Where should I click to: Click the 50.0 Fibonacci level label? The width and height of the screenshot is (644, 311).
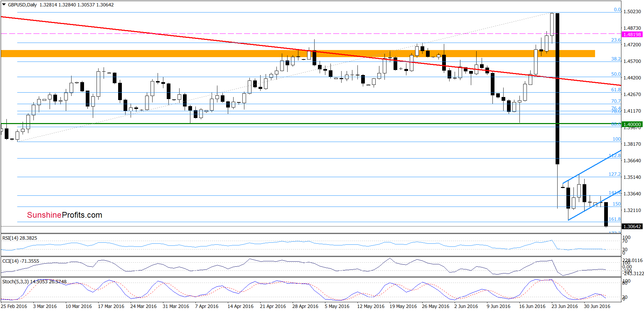click(616, 74)
